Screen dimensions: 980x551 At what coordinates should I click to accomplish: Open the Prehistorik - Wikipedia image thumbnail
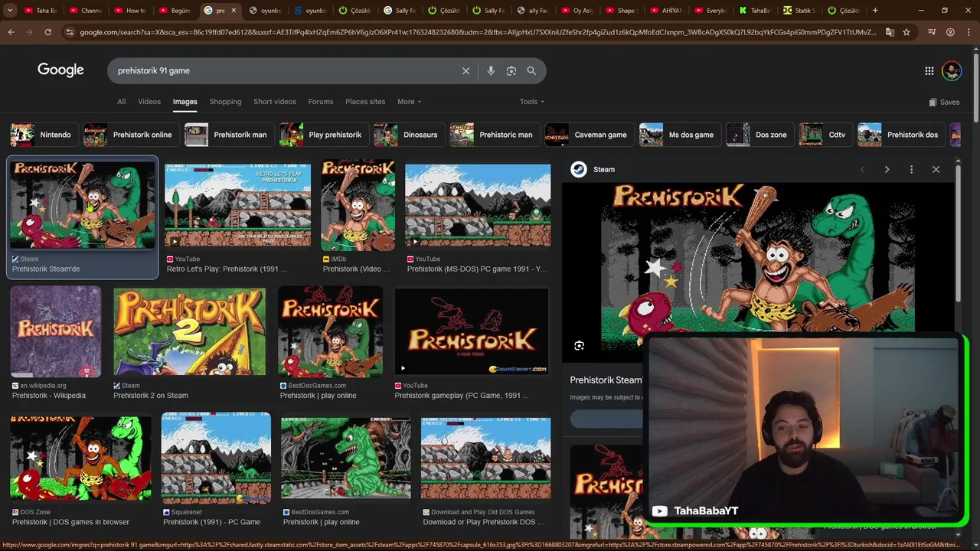[56, 331]
